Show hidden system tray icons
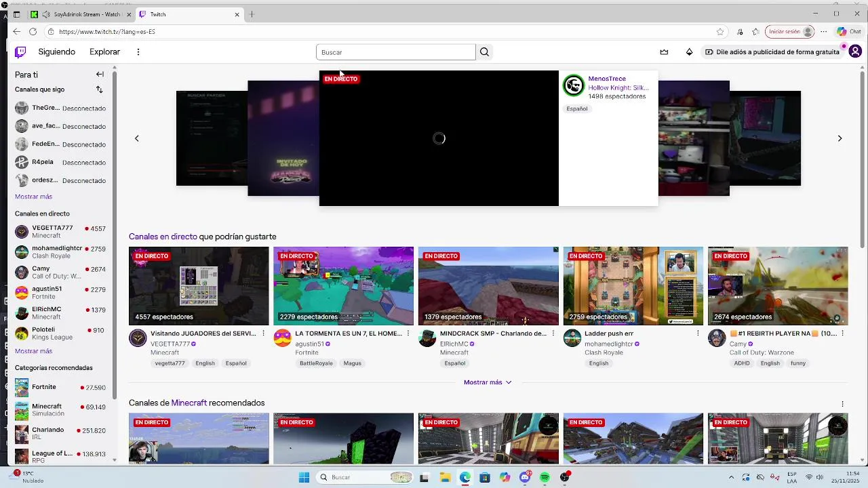Image resolution: width=868 pixels, height=488 pixels. (730, 477)
